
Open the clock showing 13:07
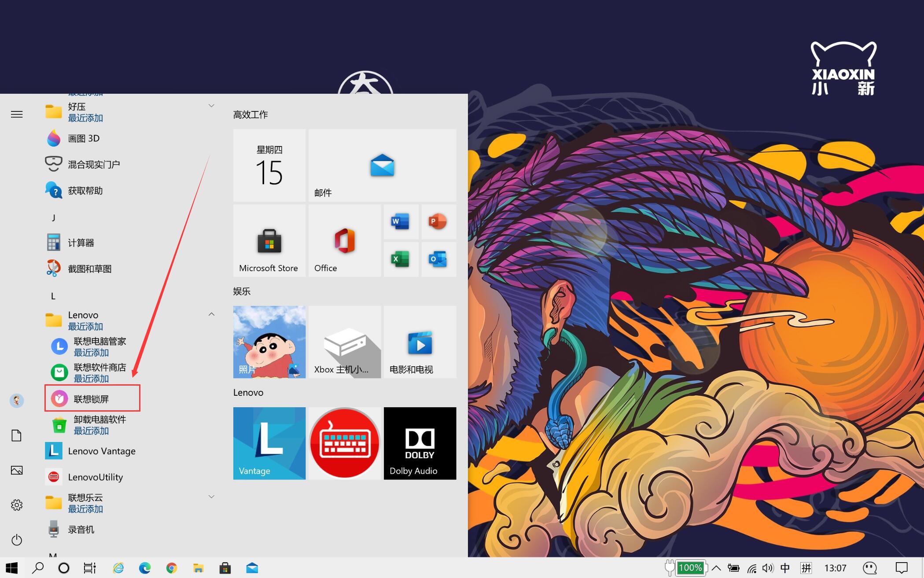pos(835,568)
